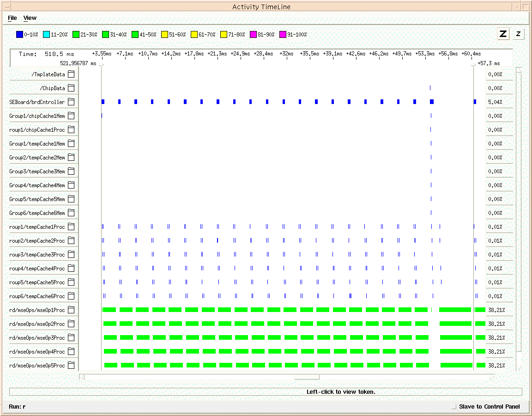532x416 pixels.
Task: Enable Slave to Control Panel checkbox
Action: tap(454, 407)
